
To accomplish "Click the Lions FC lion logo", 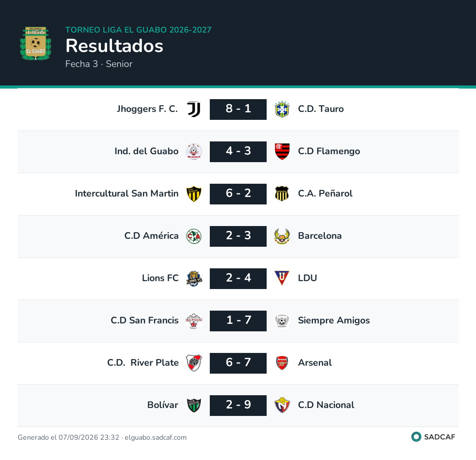I will pyautogui.click(x=193, y=278).
